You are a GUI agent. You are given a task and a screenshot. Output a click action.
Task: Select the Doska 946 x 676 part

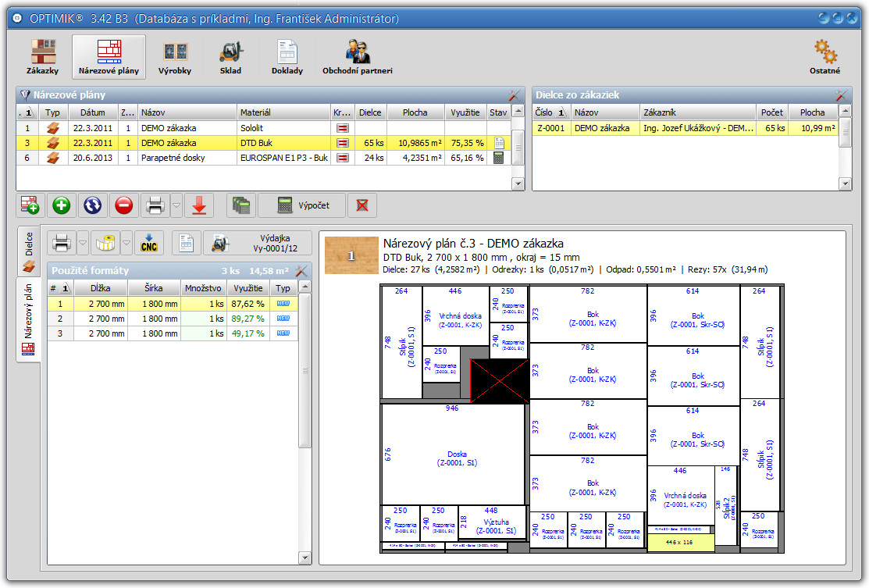pos(454,454)
